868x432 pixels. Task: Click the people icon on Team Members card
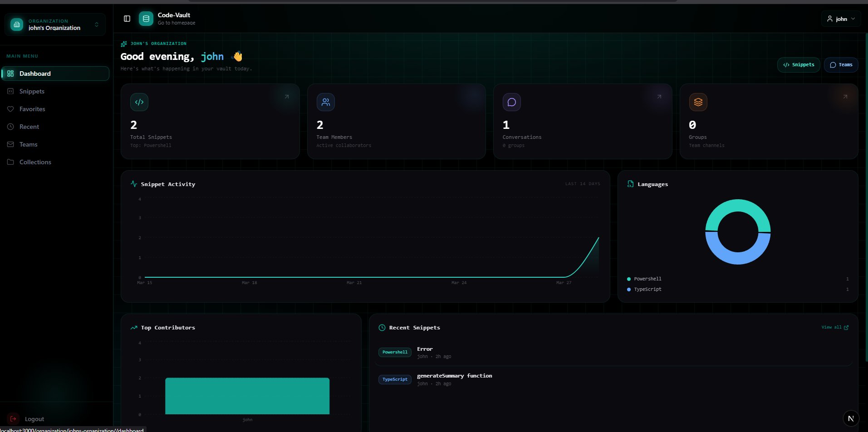tap(326, 102)
